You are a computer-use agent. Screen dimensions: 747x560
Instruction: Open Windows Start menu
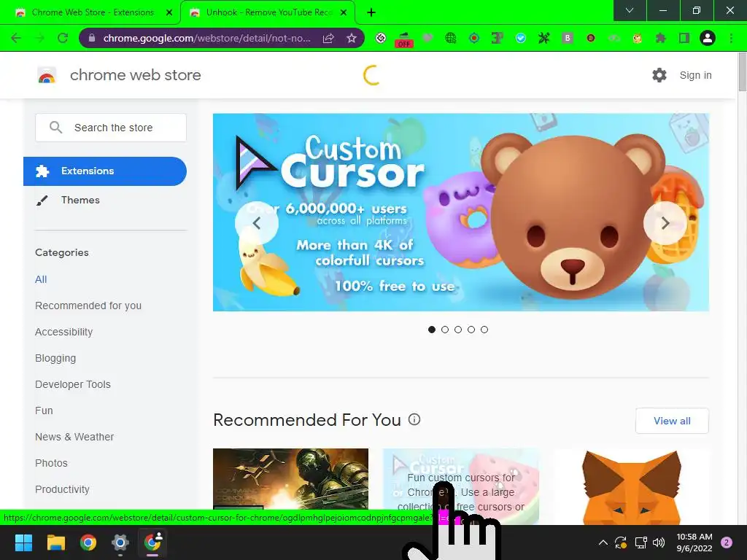(23, 542)
